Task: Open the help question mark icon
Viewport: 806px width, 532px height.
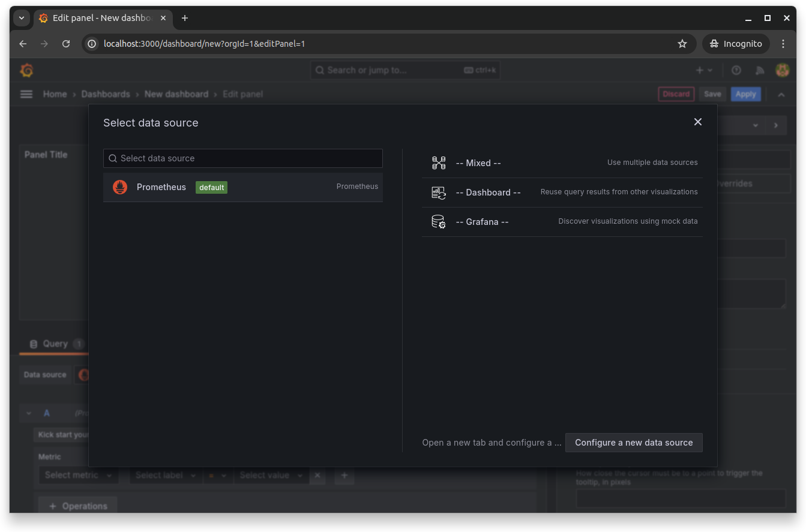Action: click(736, 70)
